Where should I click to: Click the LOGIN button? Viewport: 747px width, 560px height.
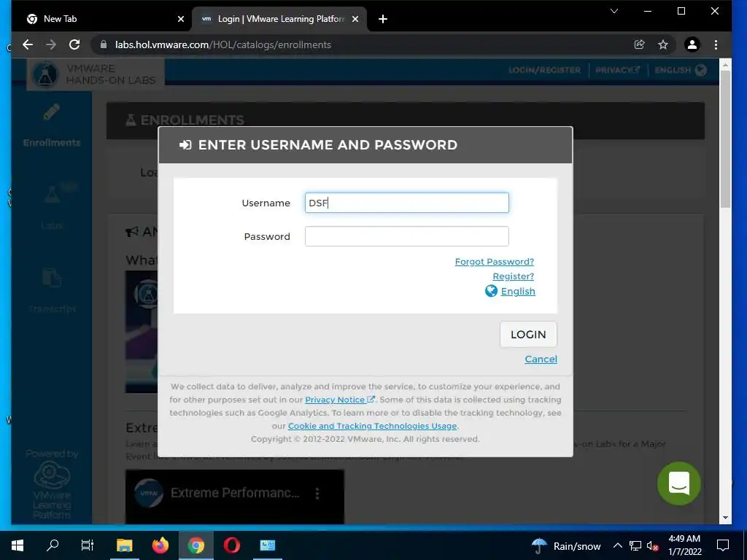528,334
